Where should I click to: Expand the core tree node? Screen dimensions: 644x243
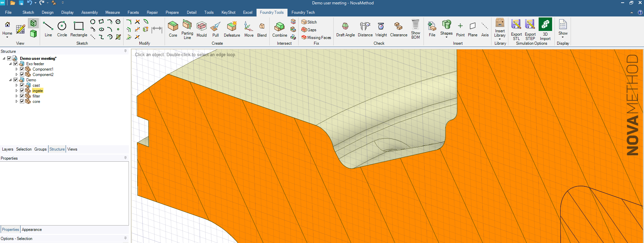click(x=16, y=102)
